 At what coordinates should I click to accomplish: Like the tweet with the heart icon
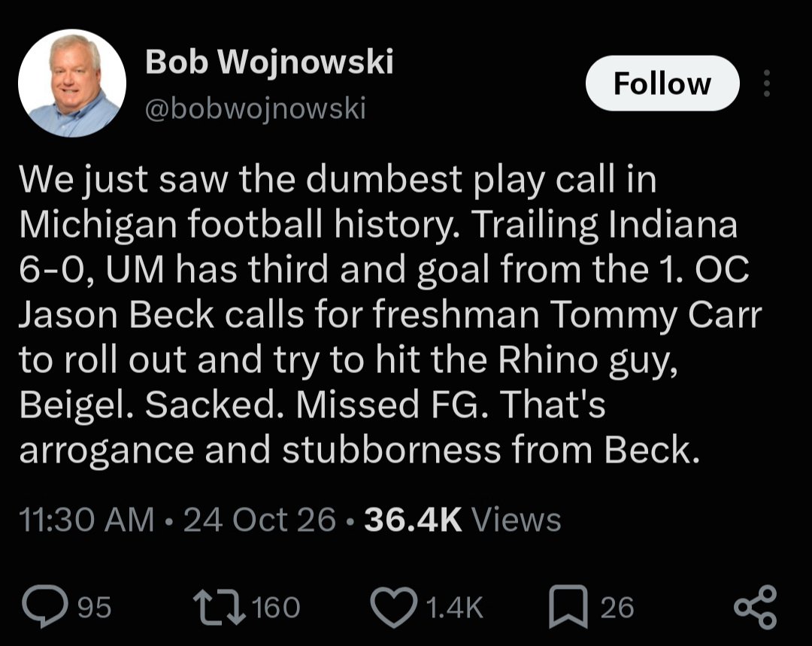[x=395, y=607]
